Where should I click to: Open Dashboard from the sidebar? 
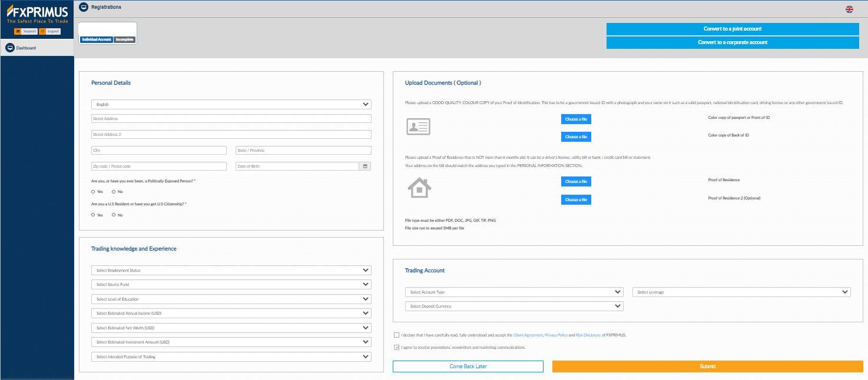pyautogui.click(x=26, y=47)
